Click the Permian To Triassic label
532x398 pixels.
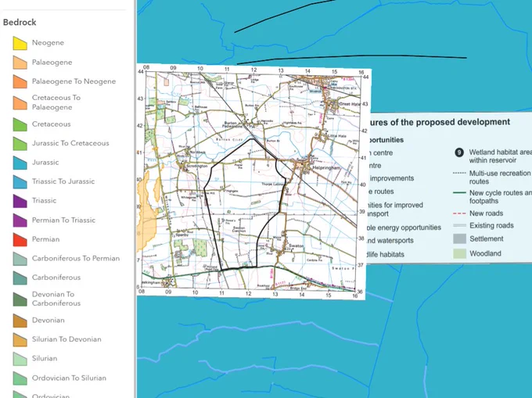(64, 220)
